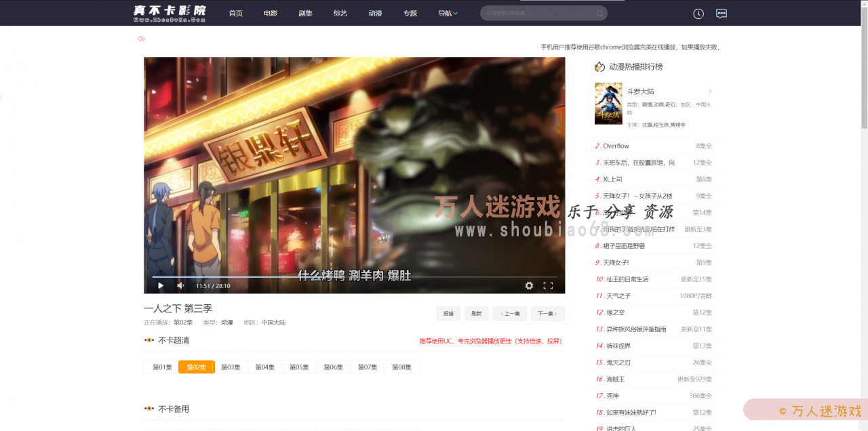Go to 首页 in the top menu
This screenshot has height=431, width=868.
[x=236, y=14]
